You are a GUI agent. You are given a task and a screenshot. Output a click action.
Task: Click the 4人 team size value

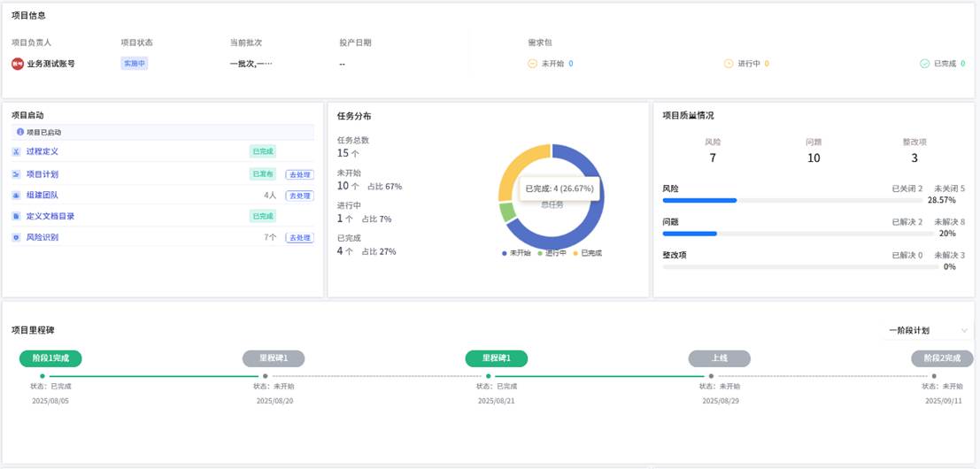(270, 196)
